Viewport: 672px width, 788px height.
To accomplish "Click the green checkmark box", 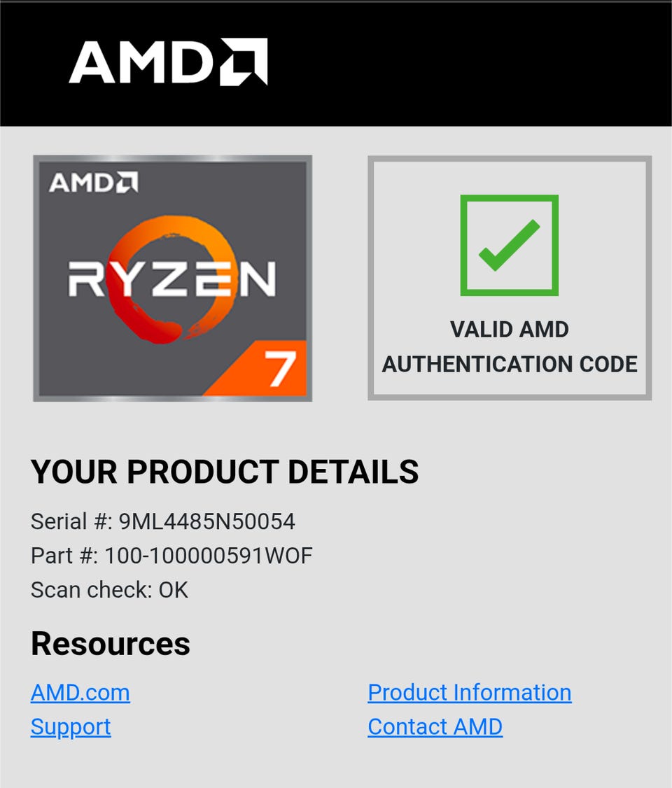I will tap(509, 245).
